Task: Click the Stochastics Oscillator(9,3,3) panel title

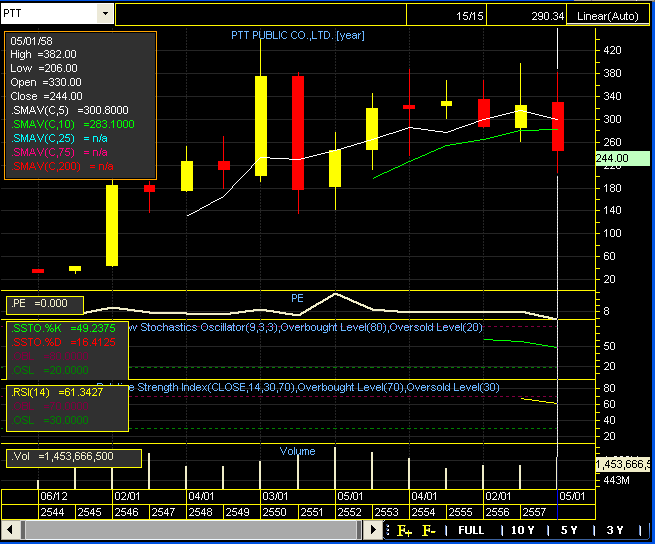Action: (x=308, y=327)
